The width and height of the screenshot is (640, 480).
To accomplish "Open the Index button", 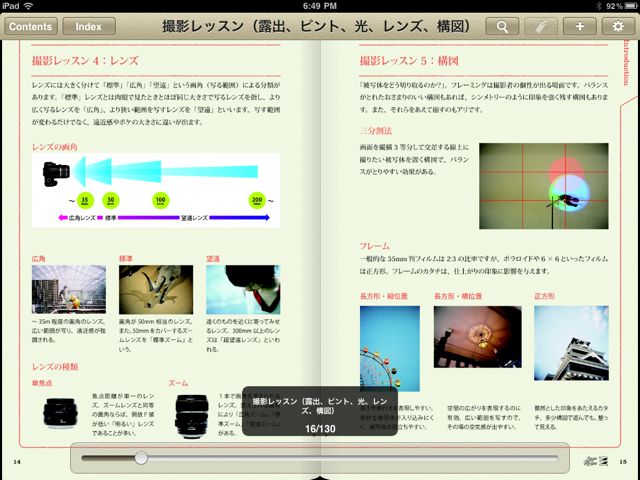I will click(89, 27).
